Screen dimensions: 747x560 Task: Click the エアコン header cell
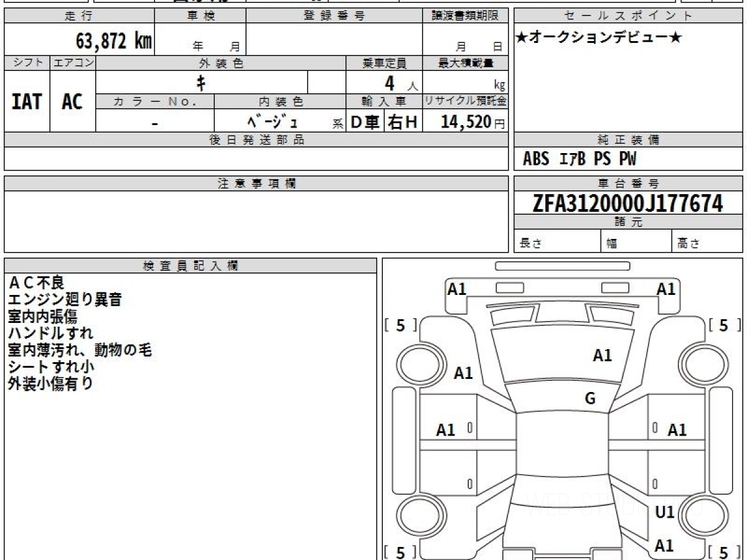click(x=73, y=63)
